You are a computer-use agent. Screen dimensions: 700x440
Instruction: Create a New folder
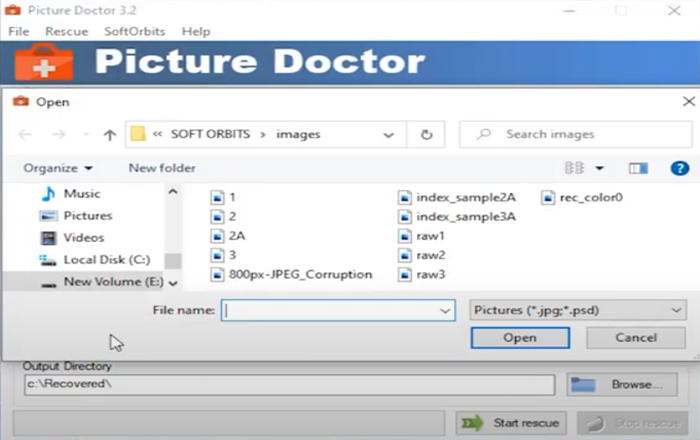tap(162, 168)
